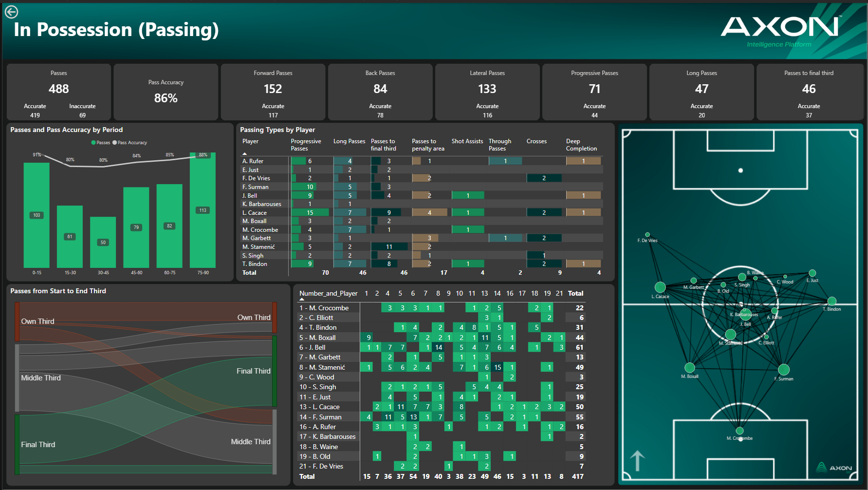Select the L. Cacace node on the pass network
Screen dimensions: 868x490
(x=660, y=287)
